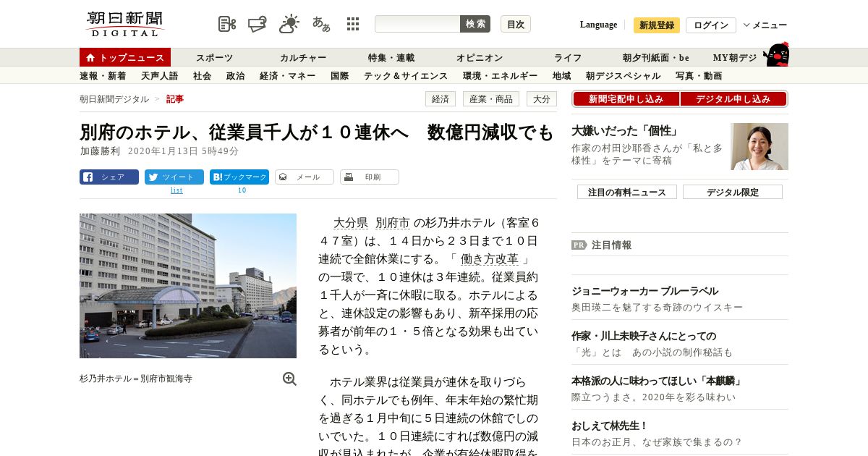This screenshot has width=868, height=456.
Task: Click 新聞宅配申し込み button
Action: pyautogui.click(x=626, y=99)
